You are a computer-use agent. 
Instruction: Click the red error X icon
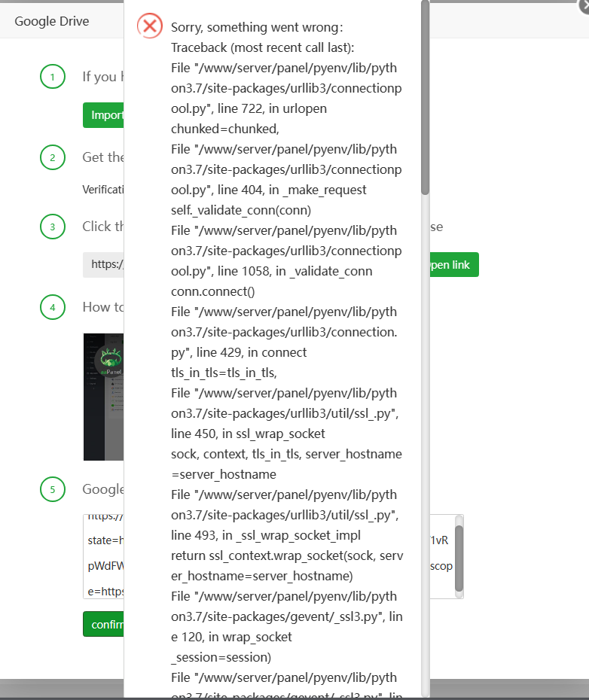point(150,26)
